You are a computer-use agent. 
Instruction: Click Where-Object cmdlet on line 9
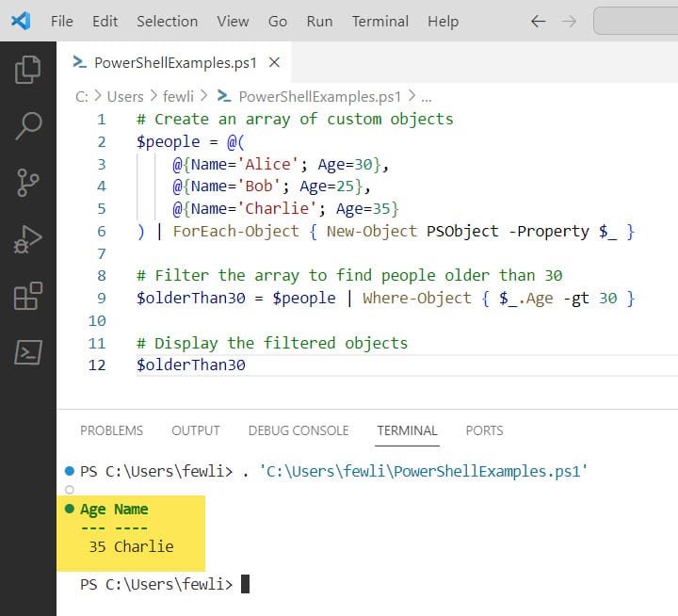[417, 298]
